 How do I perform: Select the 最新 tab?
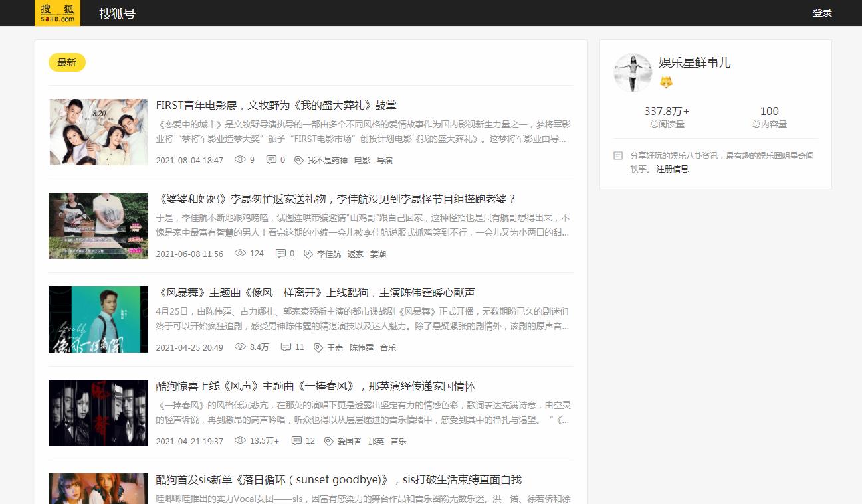(67, 62)
